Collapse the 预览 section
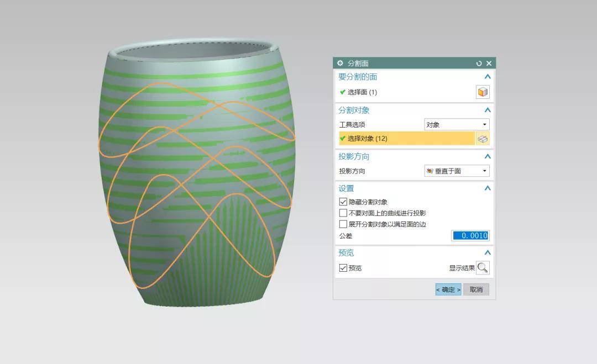Screen dimensions: 597x364 point(487,253)
